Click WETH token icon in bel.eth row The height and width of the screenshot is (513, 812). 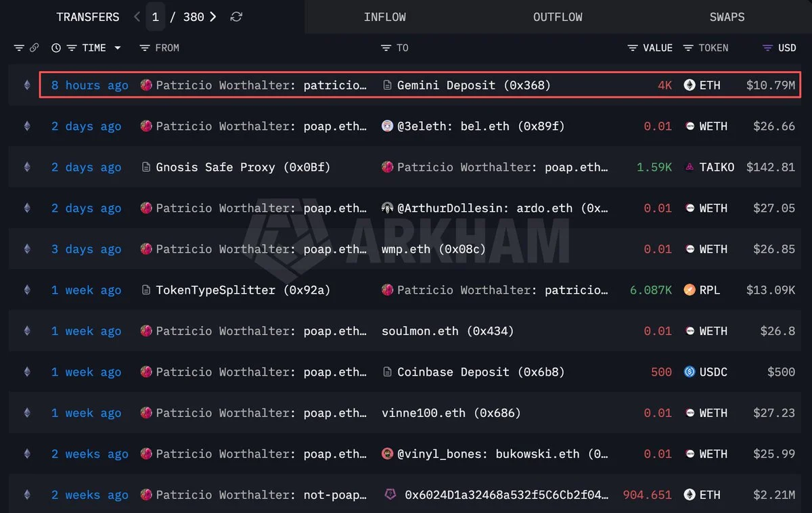(x=690, y=127)
